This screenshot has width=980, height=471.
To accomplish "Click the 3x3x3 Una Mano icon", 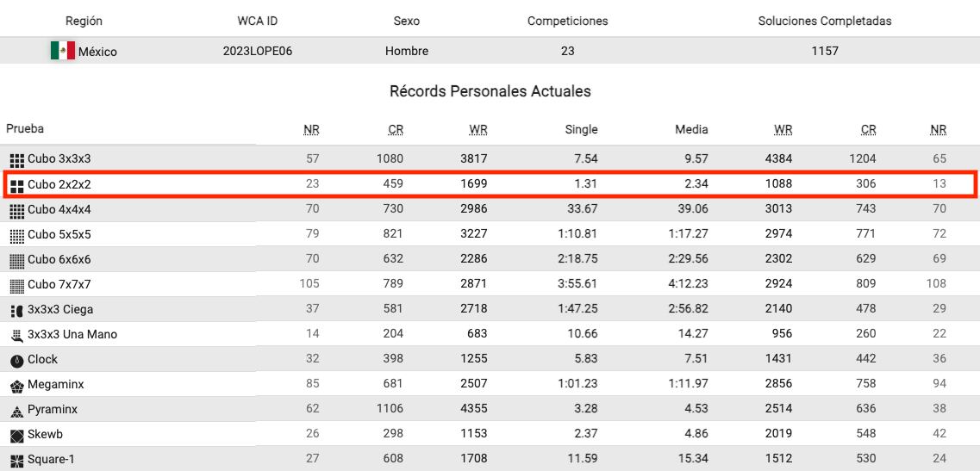I will (x=17, y=335).
